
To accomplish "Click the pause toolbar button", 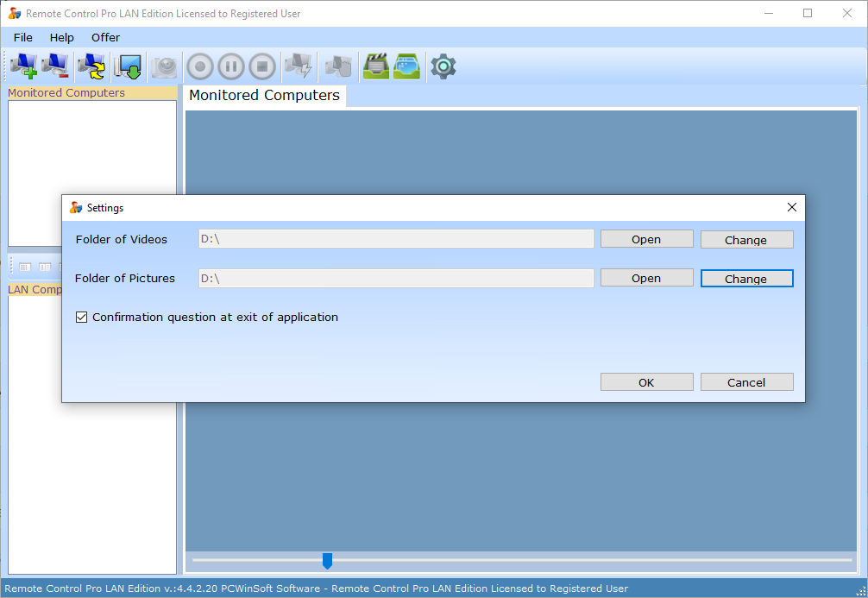I will coord(231,67).
